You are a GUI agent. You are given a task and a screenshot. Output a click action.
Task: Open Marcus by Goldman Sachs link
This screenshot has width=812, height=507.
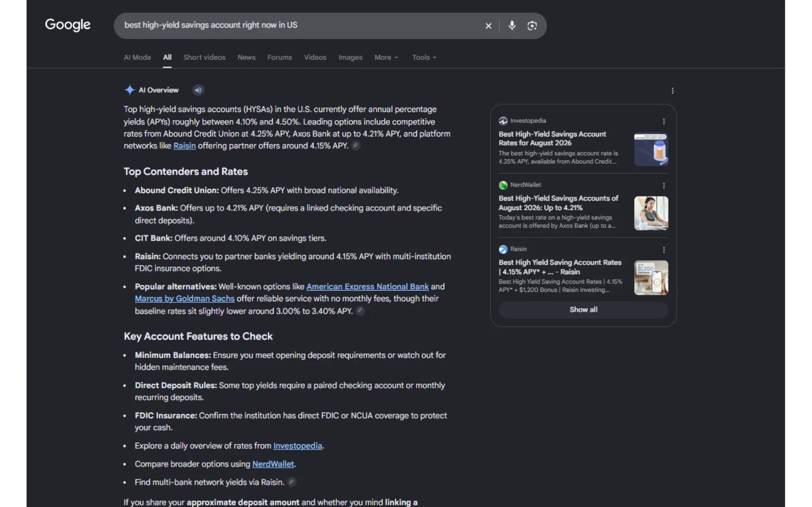tap(184, 299)
